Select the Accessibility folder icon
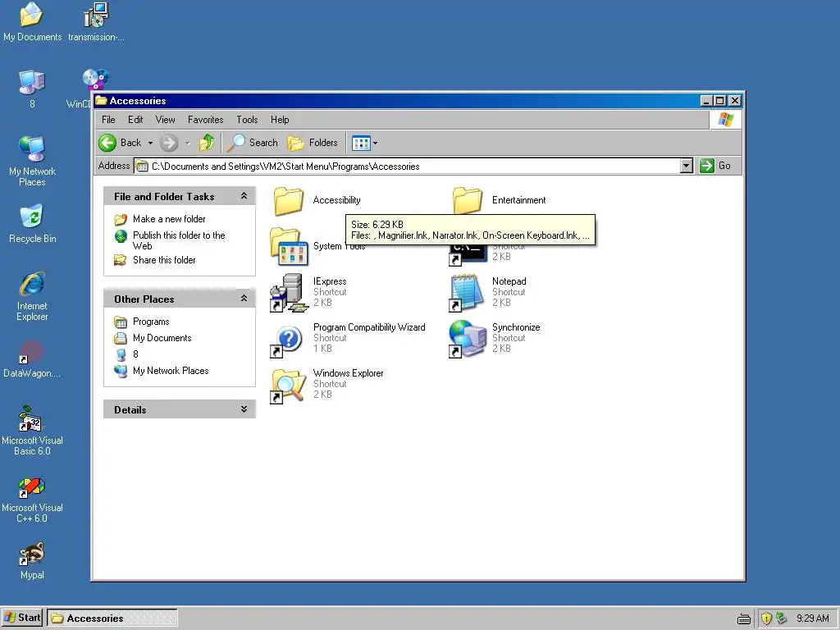The width and height of the screenshot is (840, 630). [x=289, y=201]
